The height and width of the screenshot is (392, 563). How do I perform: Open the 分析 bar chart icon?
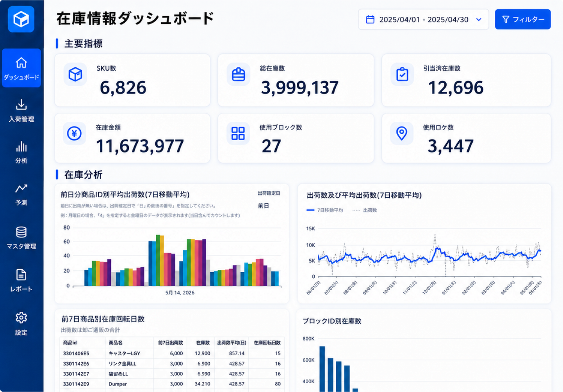click(21, 146)
